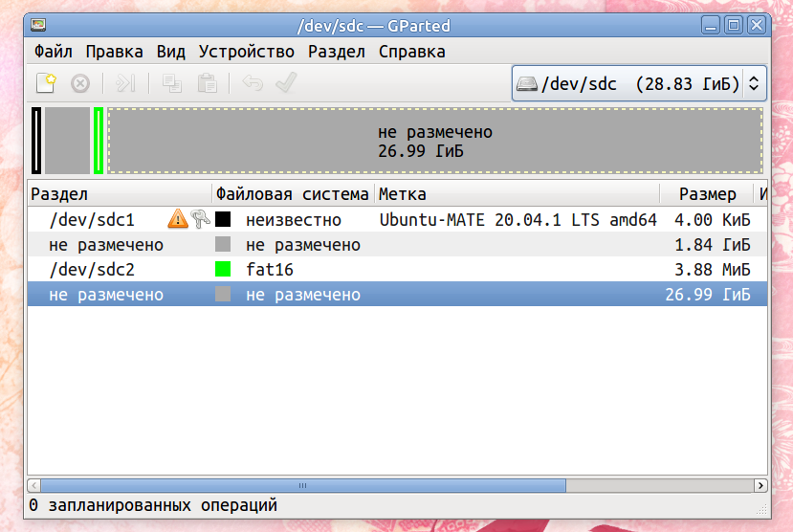
Task: Open the /dev/sdc device dropdown
Action: tap(639, 83)
